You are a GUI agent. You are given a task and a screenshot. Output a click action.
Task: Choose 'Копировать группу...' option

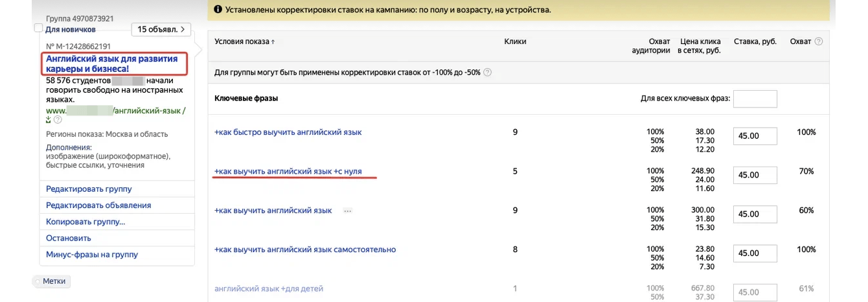click(86, 222)
